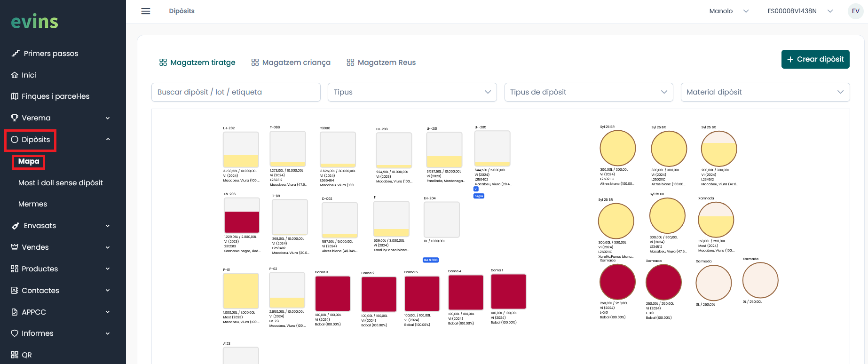Click the Primers passos stairs icon
Image resolution: width=868 pixels, height=364 pixels.
(16, 53)
